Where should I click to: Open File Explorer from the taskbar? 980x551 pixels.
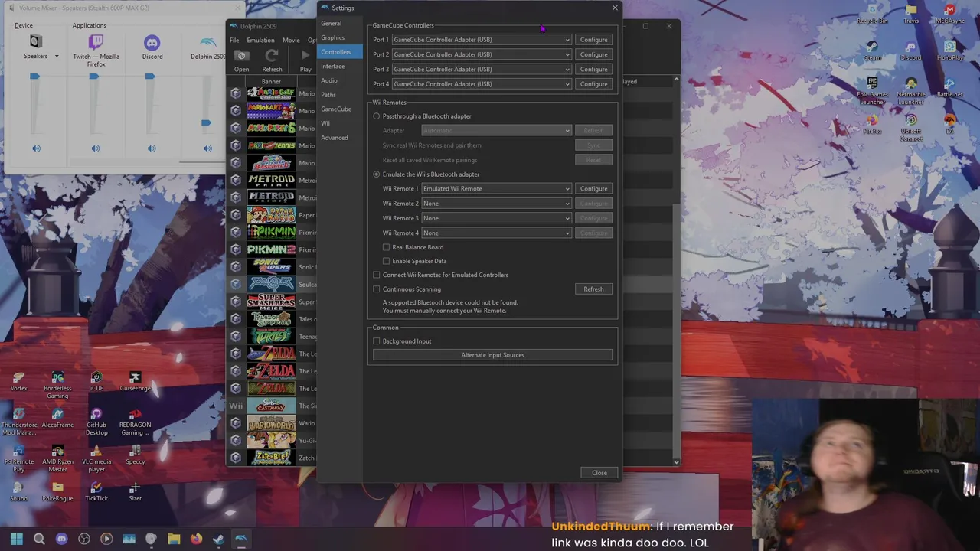(x=174, y=539)
